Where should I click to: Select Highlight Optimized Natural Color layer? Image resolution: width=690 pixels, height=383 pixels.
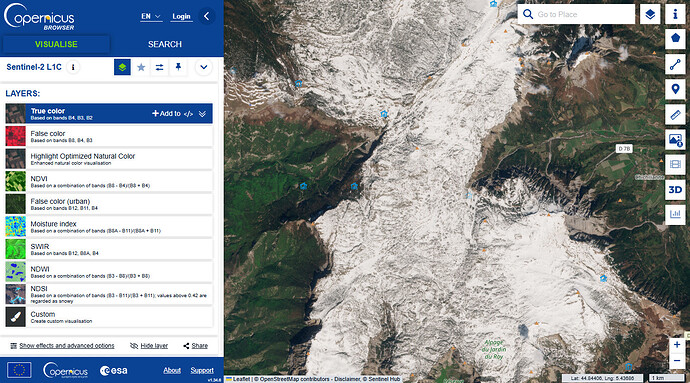click(x=109, y=158)
